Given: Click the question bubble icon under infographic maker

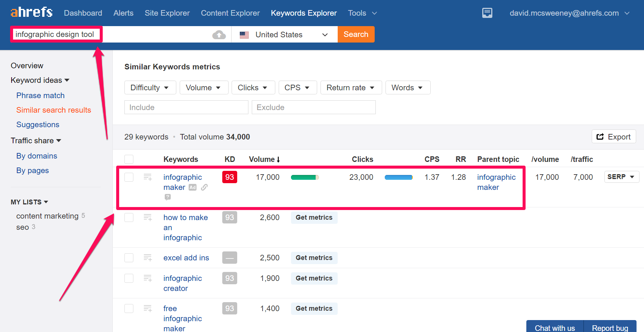Looking at the screenshot, I should pos(168,197).
